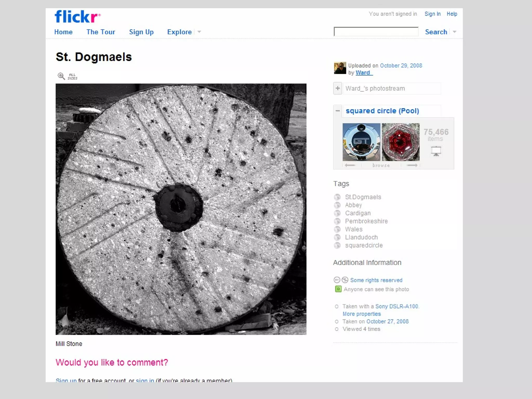Open the pool slideshow icon

436,151
